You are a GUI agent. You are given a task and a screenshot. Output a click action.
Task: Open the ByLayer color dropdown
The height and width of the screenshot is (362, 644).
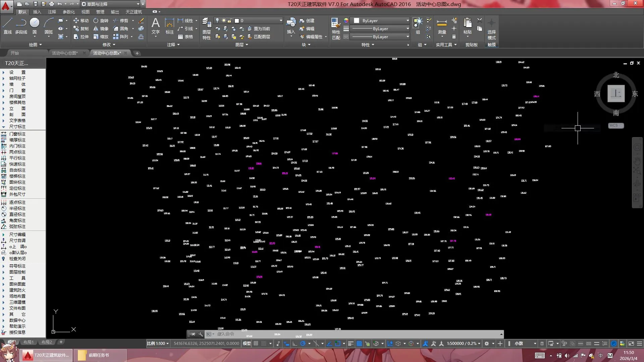[x=381, y=21]
